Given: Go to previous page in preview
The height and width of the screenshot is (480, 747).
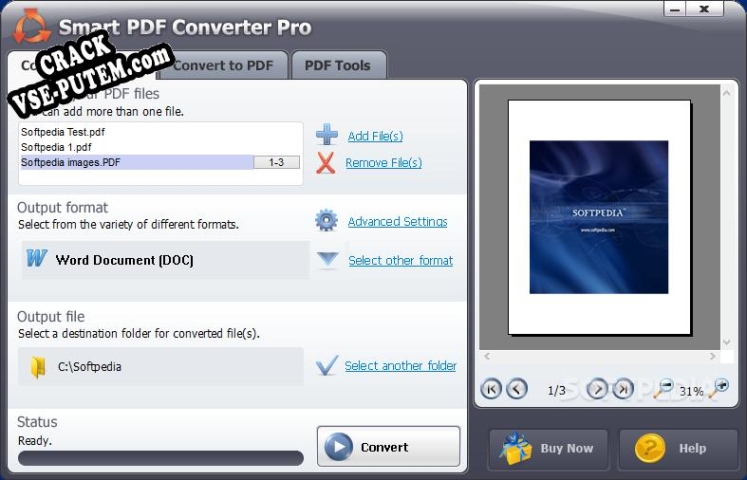Looking at the screenshot, I should pos(517,389).
